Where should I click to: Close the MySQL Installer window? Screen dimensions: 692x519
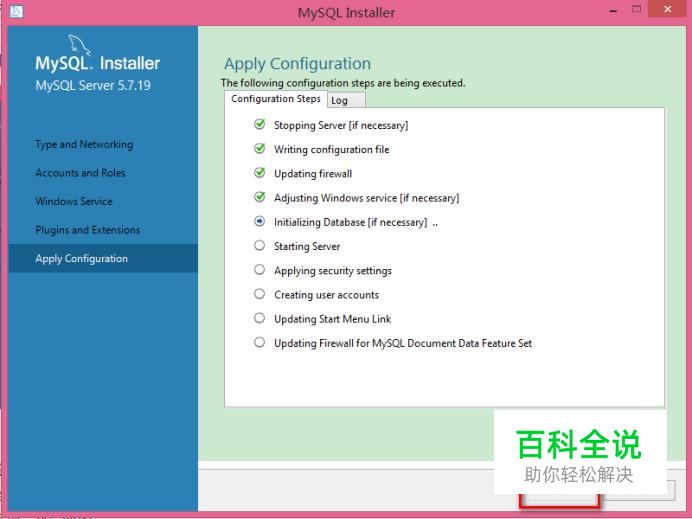667,9
